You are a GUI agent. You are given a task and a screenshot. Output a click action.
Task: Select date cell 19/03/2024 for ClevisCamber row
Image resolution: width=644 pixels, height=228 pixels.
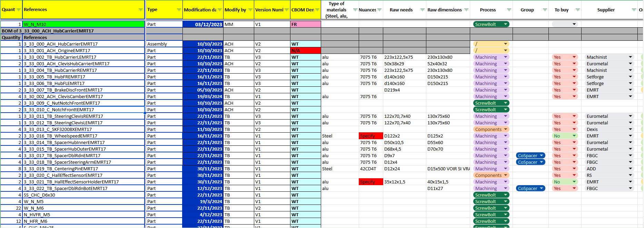(x=203, y=96)
